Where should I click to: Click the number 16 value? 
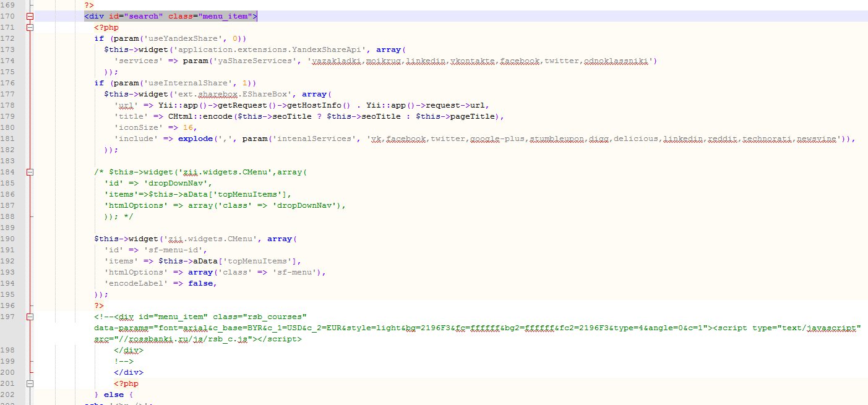[x=188, y=127]
